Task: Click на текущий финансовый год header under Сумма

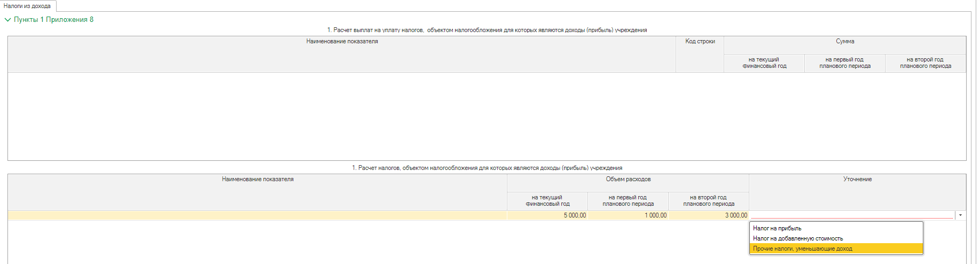Action: point(764,63)
